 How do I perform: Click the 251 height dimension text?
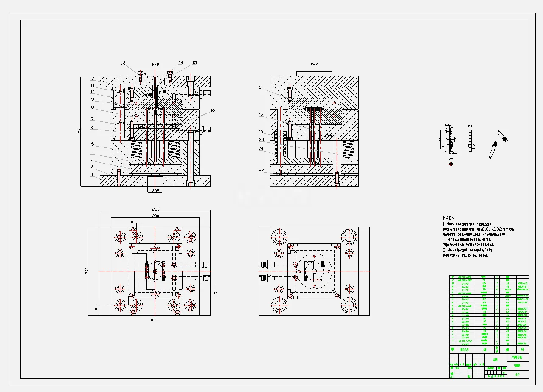pos(79,131)
